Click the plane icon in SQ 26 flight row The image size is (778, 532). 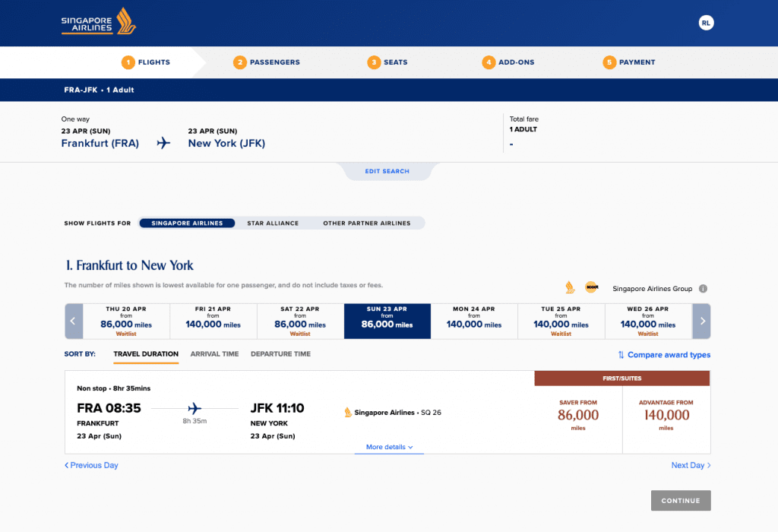(x=194, y=408)
